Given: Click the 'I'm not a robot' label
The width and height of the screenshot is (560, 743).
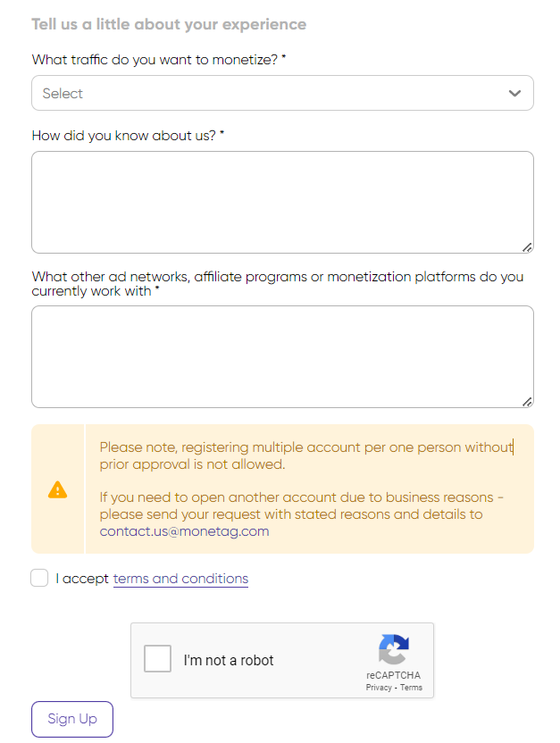Looking at the screenshot, I should click(x=229, y=661).
